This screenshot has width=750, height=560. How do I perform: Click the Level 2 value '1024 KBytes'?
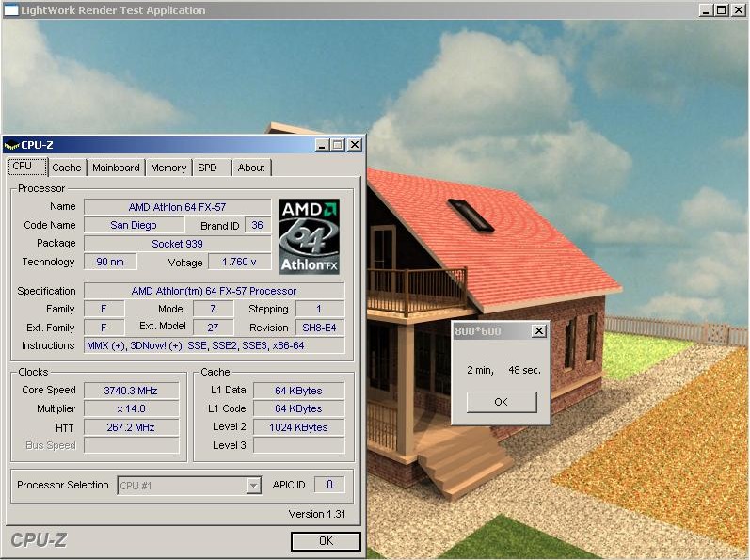coord(298,427)
